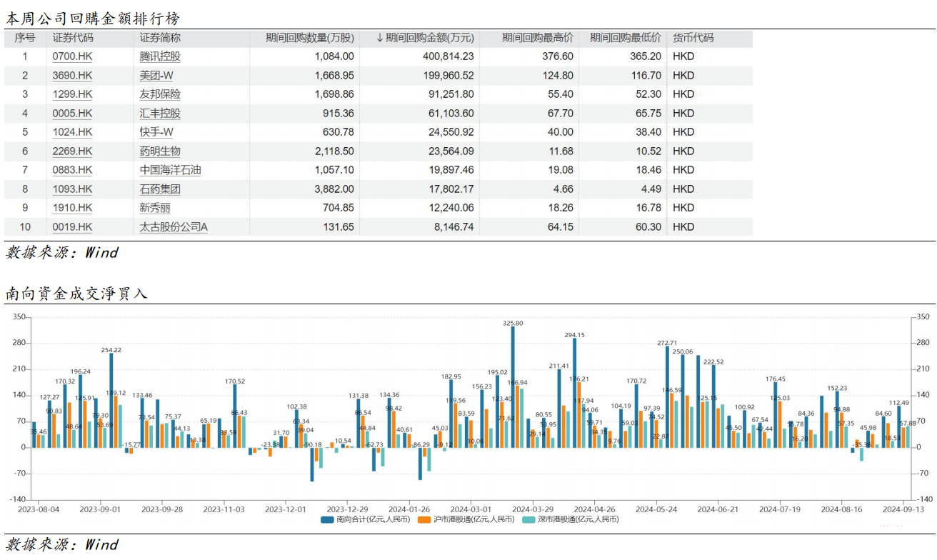Open the 0005.HK security code link
Viewport: 937px width, 560px height.
tap(72, 114)
